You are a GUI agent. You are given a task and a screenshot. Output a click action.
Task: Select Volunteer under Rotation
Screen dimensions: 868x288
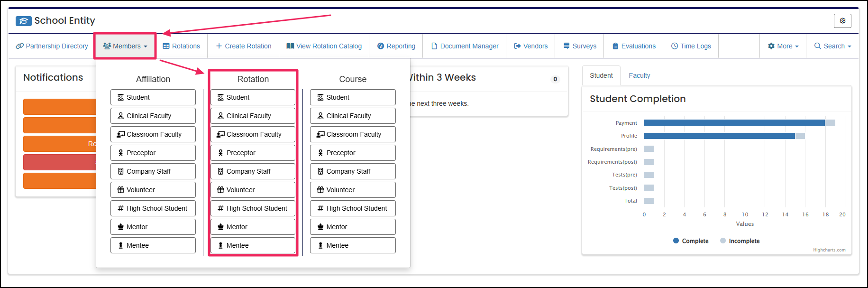point(253,190)
